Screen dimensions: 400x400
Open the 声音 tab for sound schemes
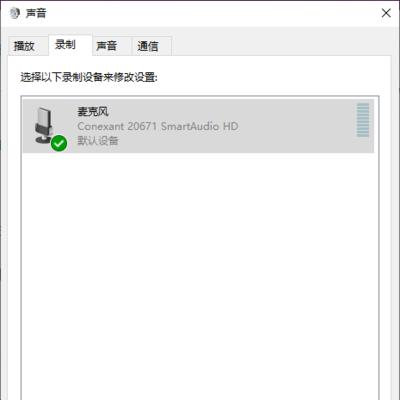106,46
